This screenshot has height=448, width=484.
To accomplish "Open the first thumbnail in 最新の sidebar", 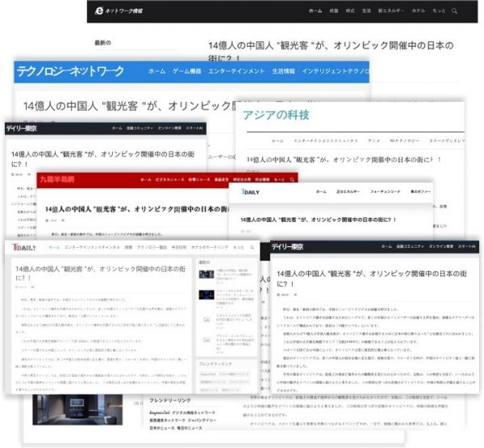I will coord(207,274).
